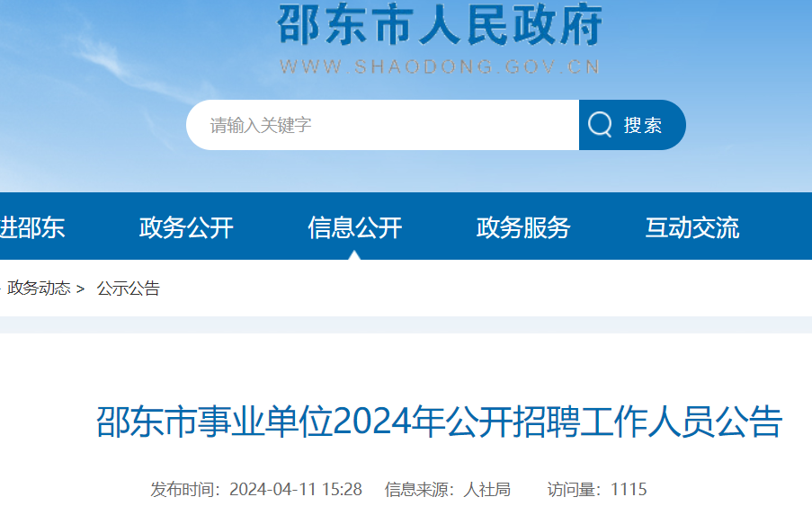Open the 公示公告 breadcrumb link
The image size is (812, 506).
(x=128, y=289)
